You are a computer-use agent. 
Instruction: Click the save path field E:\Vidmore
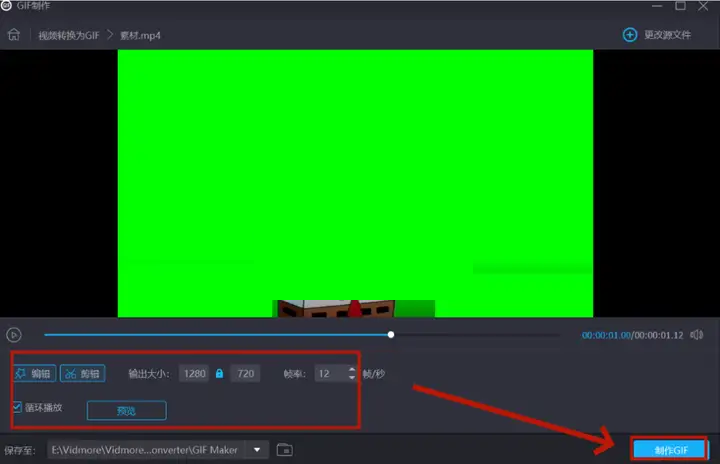pyautogui.click(x=146, y=450)
